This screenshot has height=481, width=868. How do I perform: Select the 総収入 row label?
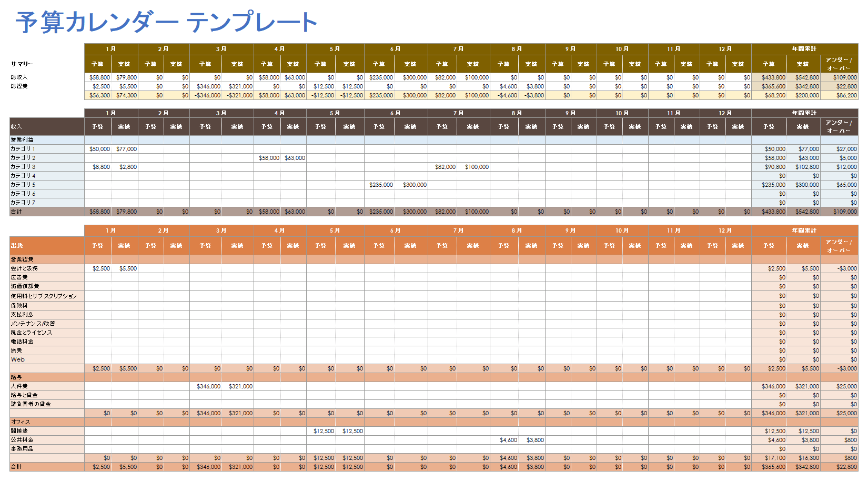pyautogui.click(x=19, y=77)
